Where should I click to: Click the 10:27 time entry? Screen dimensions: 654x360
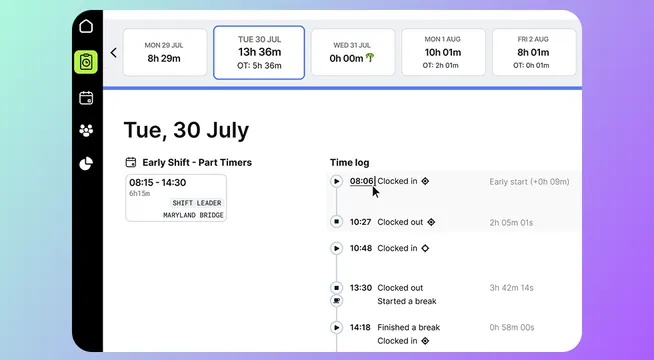point(360,222)
